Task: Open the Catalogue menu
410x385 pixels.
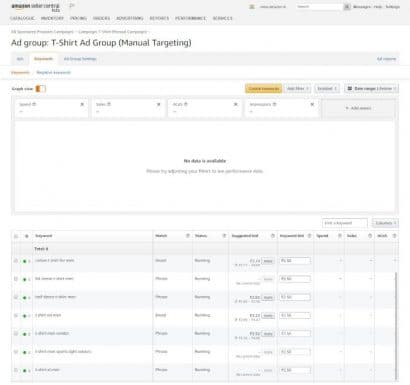Action: [22, 18]
